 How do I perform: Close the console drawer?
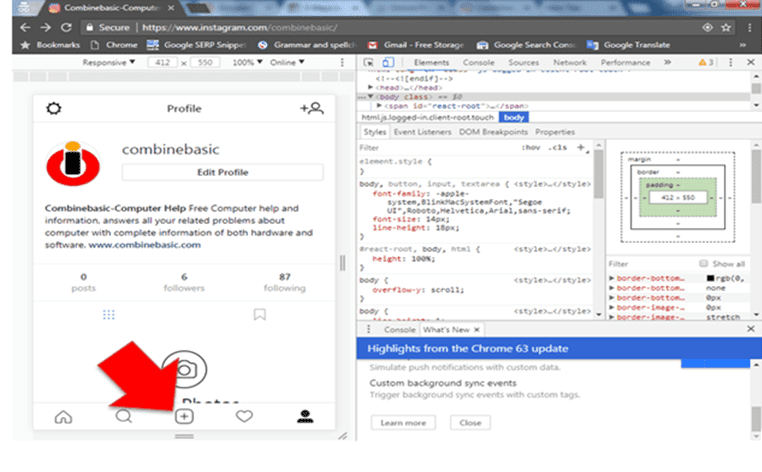click(751, 329)
